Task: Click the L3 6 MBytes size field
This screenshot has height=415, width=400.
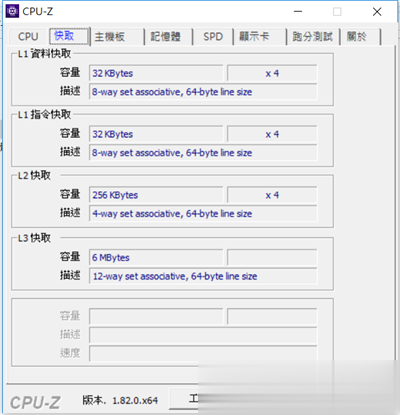Action: (x=156, y=258)
